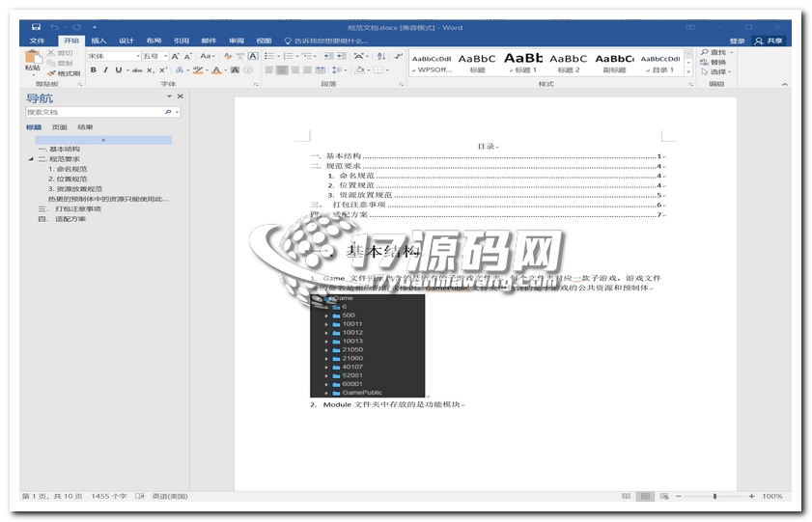Screen dimensions: 812x522
Task: Click the Strikethrough abc icon
Action: [137, 69]
